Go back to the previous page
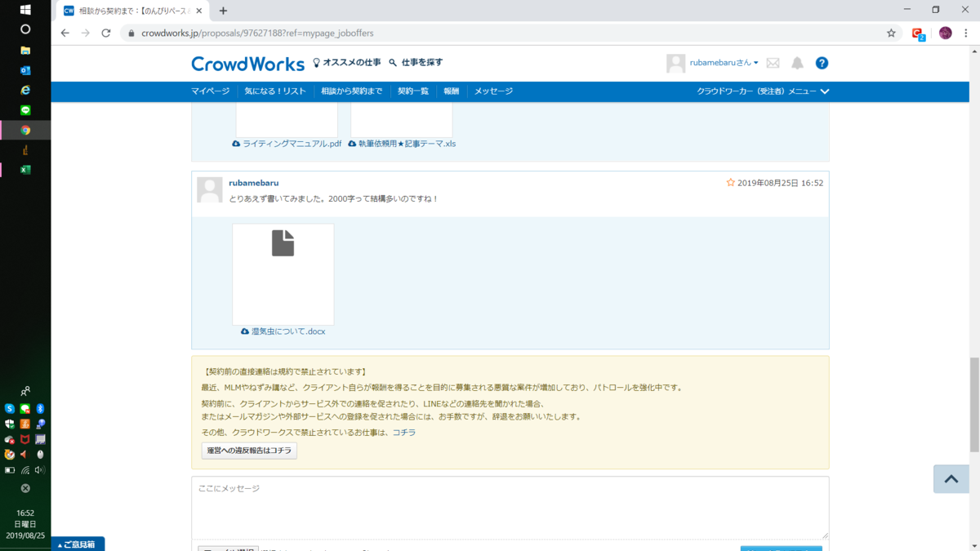980x551 pixels. click(65, 33)
